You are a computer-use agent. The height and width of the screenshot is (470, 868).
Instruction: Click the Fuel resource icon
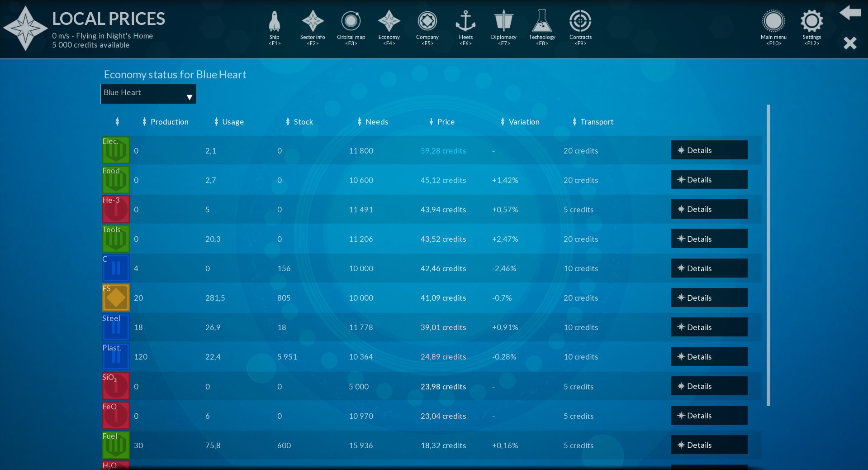(116, 445)
